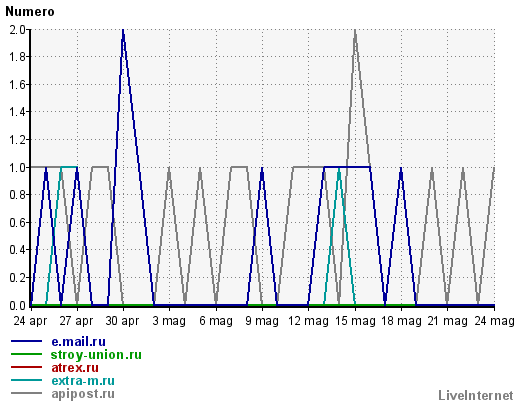Screen dimensions: 520x405
Task: Click the atrex.ru legend label
Action: pos(75,368)
